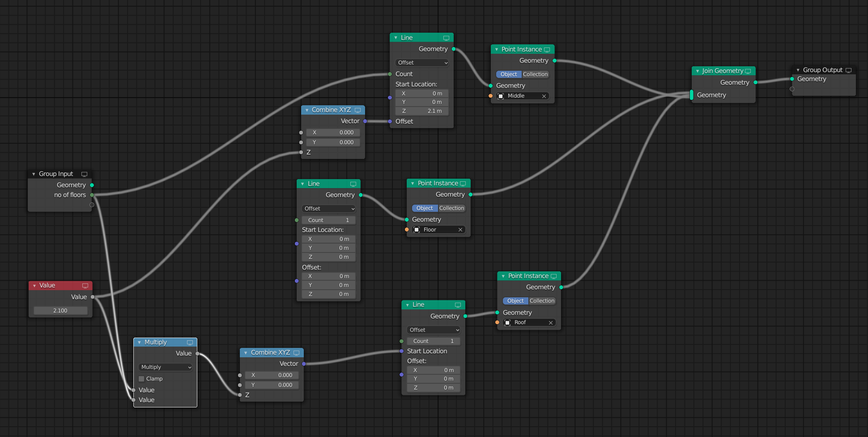The image size is (868, 437).
Task: Collapse the Group Input node
Action: [34, 174]
